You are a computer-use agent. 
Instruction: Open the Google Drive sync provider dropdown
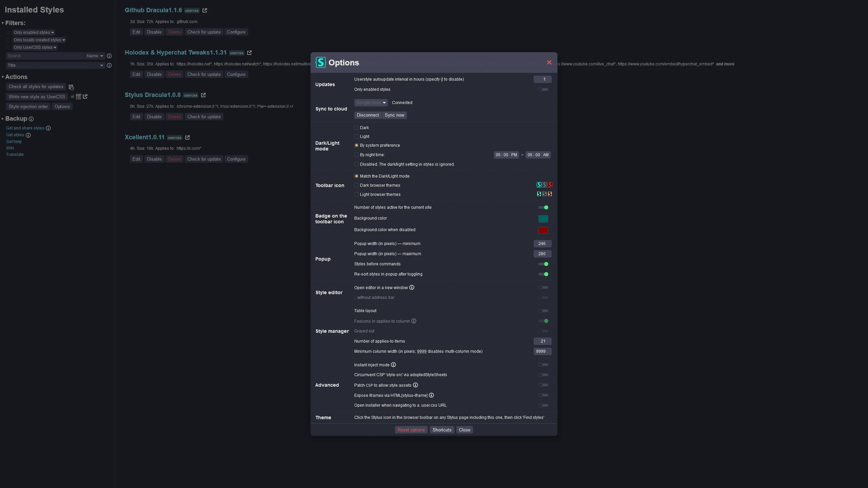(371, 103)
